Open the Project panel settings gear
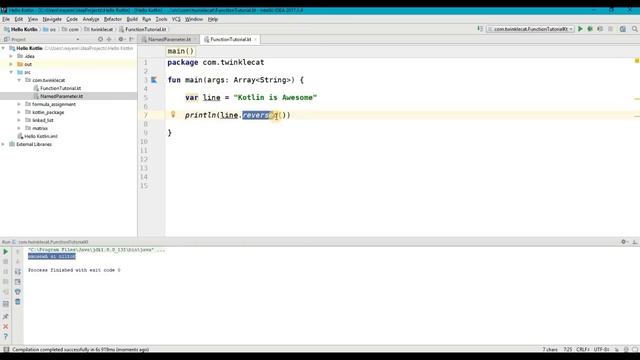 pyautogui.click(x=121, y=39)
